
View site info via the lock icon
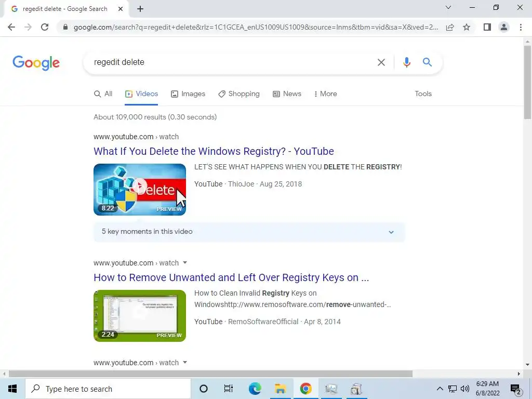[65, 27]
